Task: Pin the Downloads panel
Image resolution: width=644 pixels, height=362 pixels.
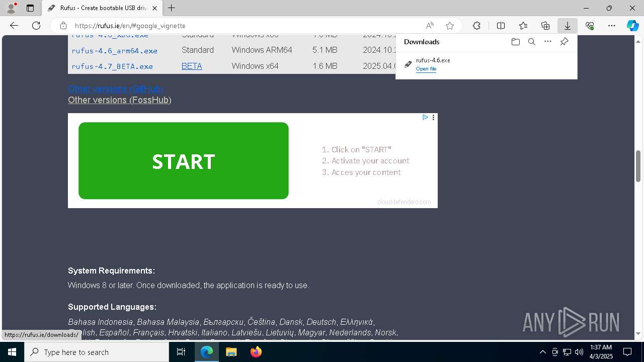Action: (564, 42)
